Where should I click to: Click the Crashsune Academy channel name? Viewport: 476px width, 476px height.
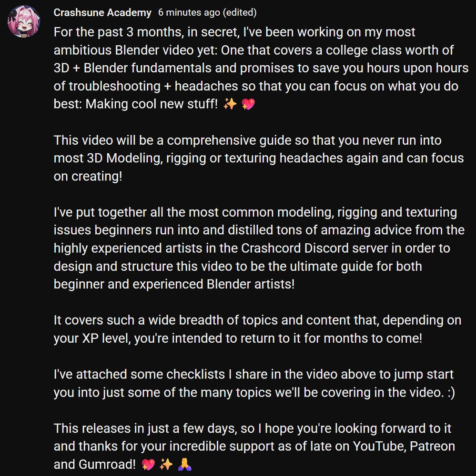tap(102, 13)
